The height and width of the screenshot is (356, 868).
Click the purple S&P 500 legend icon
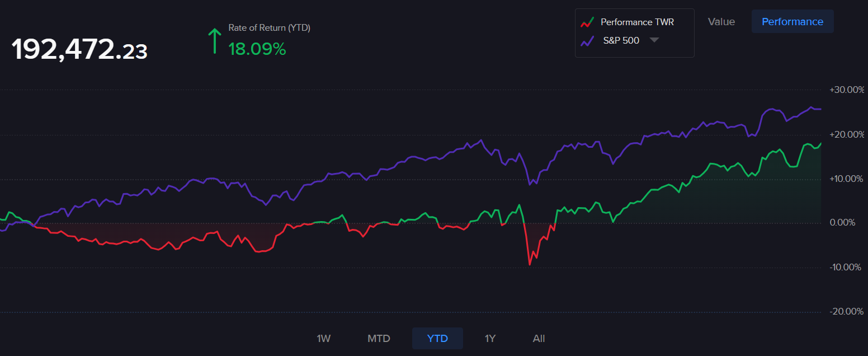(x=587, y=41)
